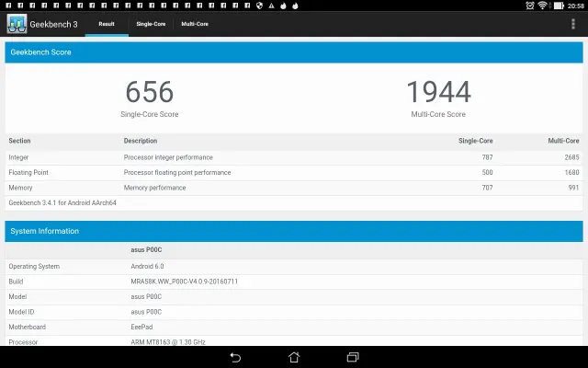Open the Multi-Core tab
The height and width of the screenshot is (368, 588).
click(x=194, y=24)
